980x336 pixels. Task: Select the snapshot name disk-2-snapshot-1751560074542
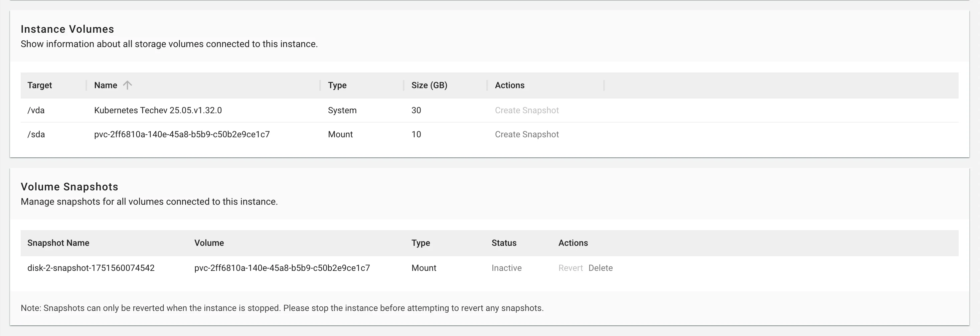point(91,268)
